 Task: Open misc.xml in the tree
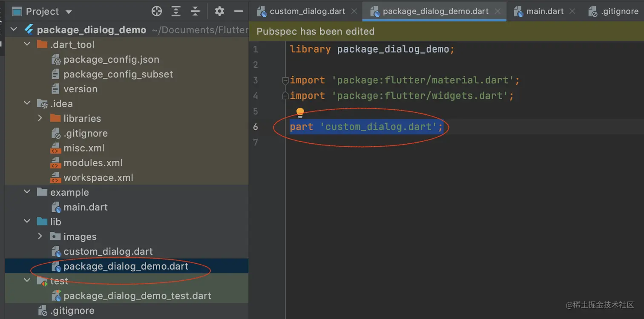(x=84, y=148)
